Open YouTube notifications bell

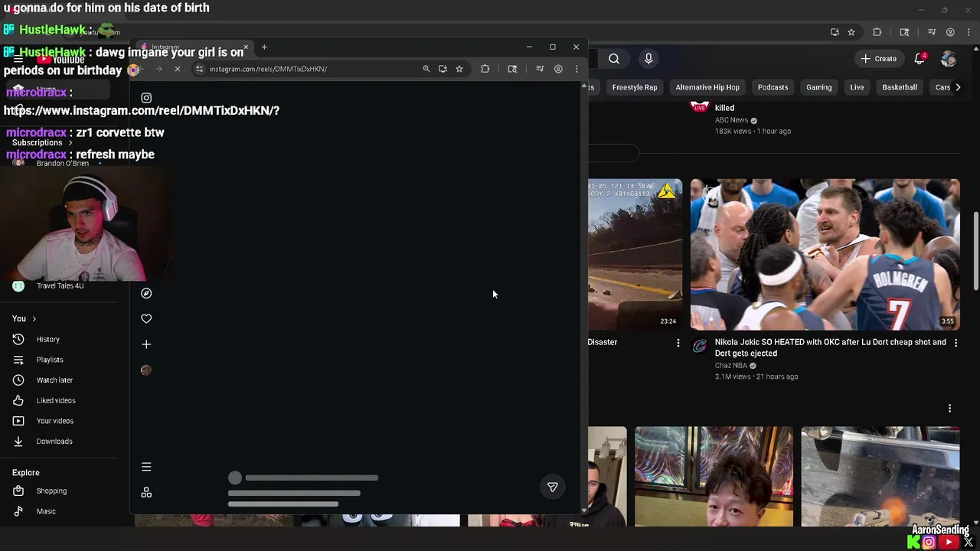click(920, 59)
